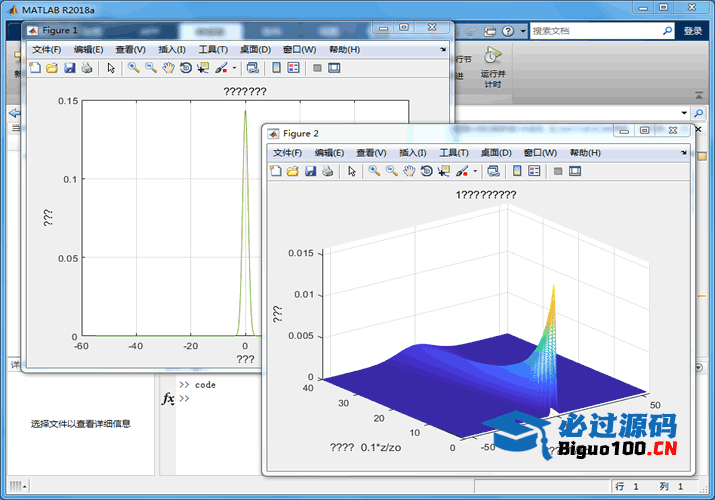Select Brush data tool in Figure 2 toolbar
Viewport: 715px width, 500px height.
coord(462,171)
